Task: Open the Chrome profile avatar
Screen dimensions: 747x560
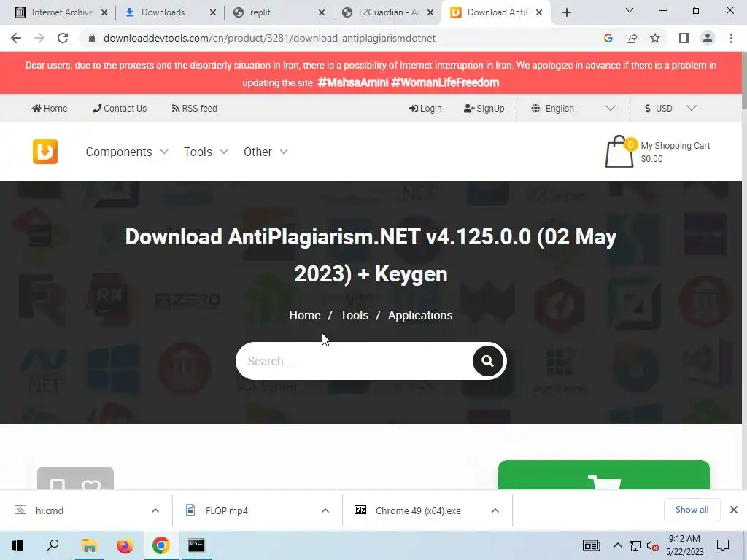Action: [x=708, y=38]
